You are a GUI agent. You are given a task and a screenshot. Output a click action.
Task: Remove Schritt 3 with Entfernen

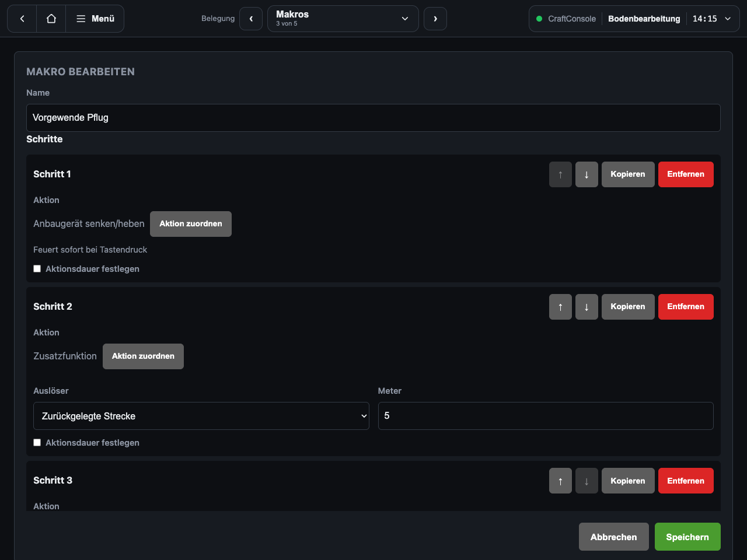coord(686,481)
